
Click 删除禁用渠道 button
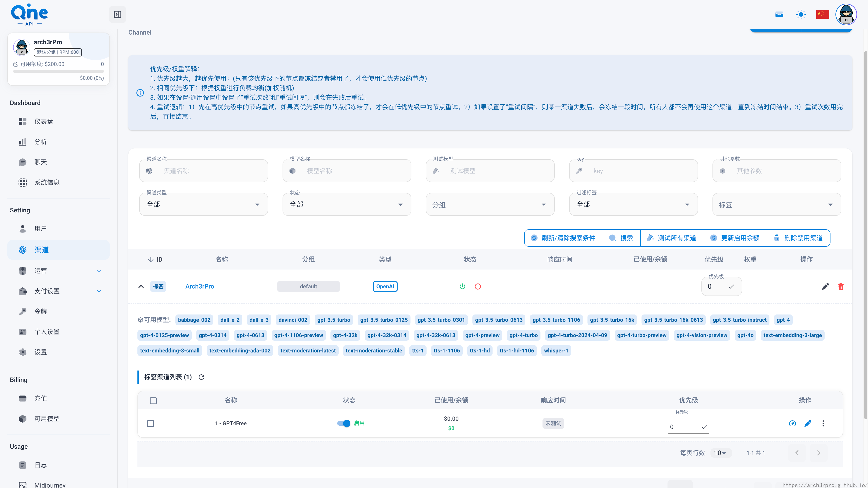(798, 238)
